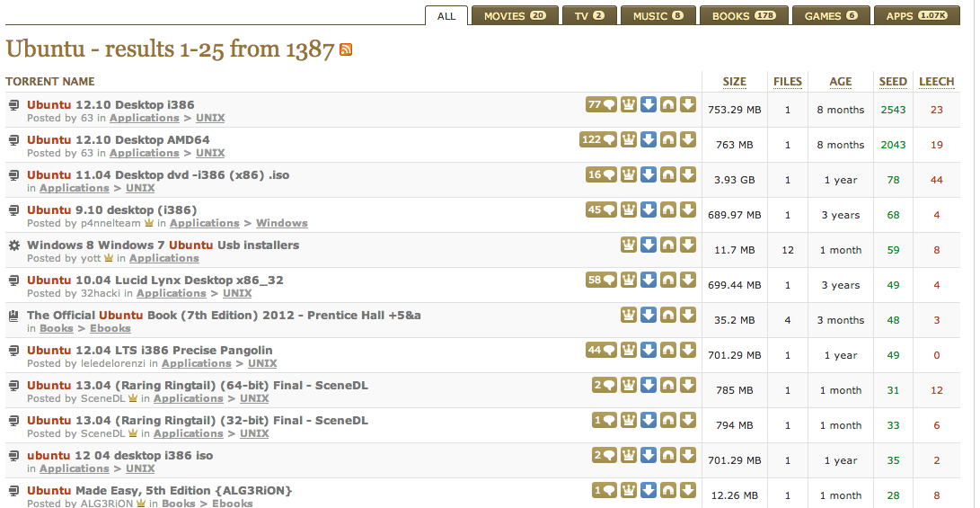980x508 pixels.
Task: Open the Ubuntu 12.10 Desktop i386 torrent title
Action: (110, 104)
